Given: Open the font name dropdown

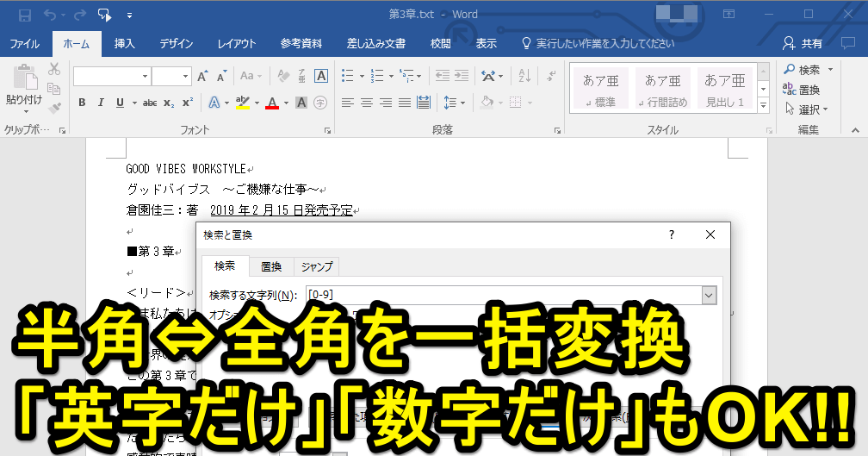Looking at the screenshot, I should pyautogui.click(x=145, y=77).
